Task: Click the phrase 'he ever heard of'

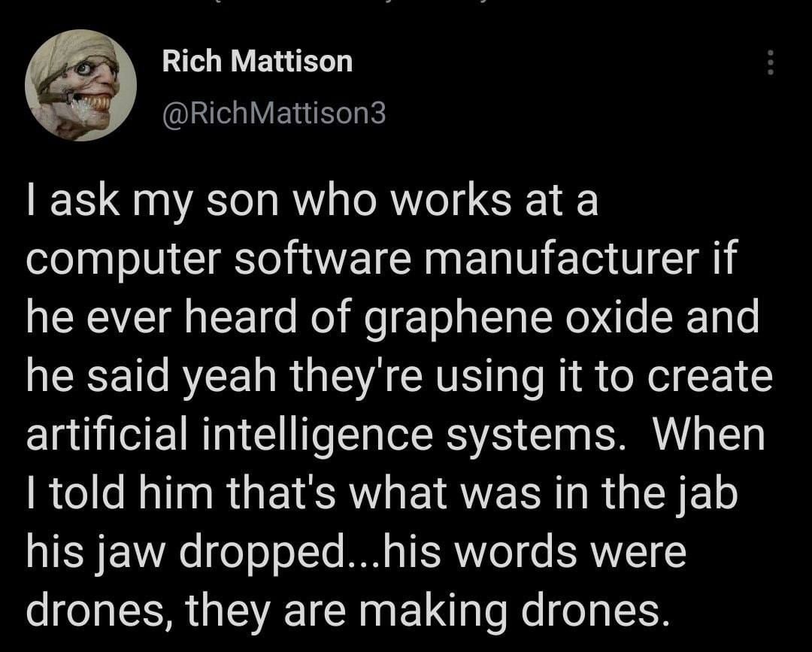Action: point(190,318)
